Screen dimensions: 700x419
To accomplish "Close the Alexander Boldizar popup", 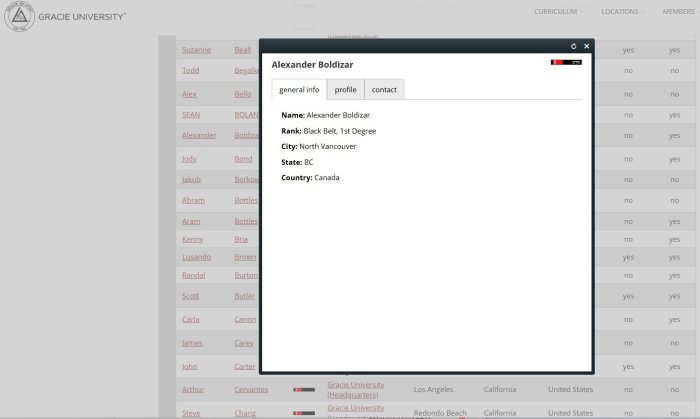I will click(587, 46).
